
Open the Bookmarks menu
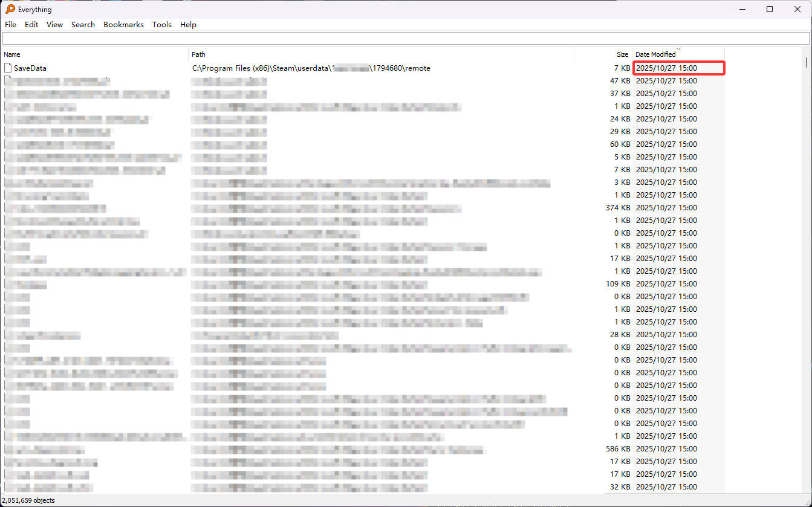pos(123,25)
